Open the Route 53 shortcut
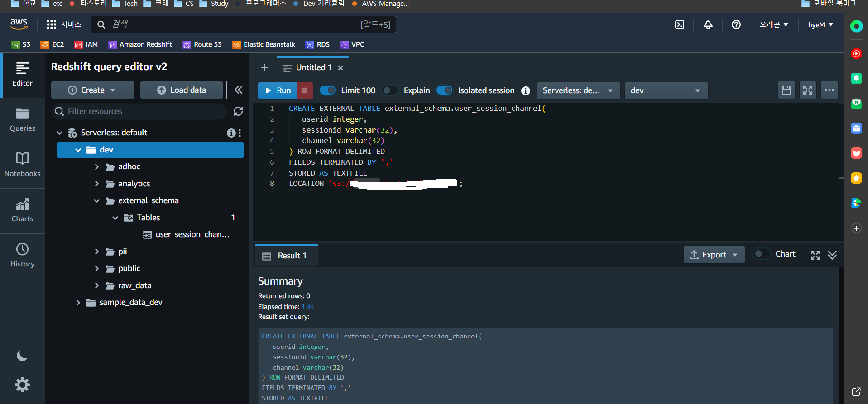 tap(202, 44)
